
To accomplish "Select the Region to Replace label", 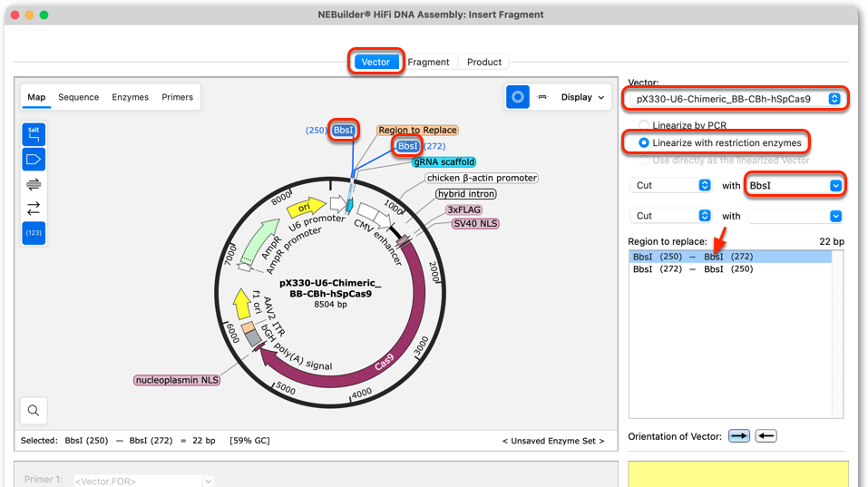I will (x=417, y=130).
